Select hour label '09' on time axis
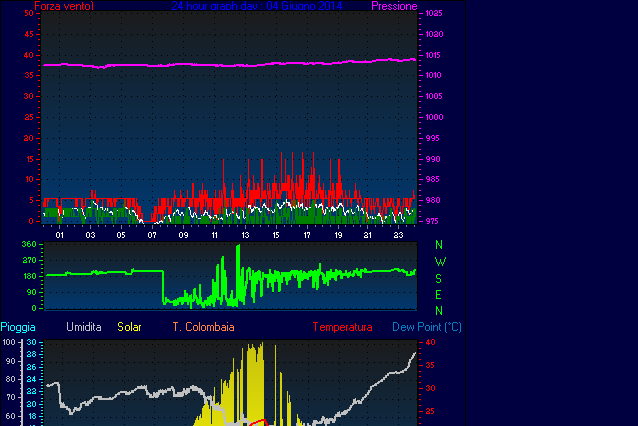 point(183,235)
